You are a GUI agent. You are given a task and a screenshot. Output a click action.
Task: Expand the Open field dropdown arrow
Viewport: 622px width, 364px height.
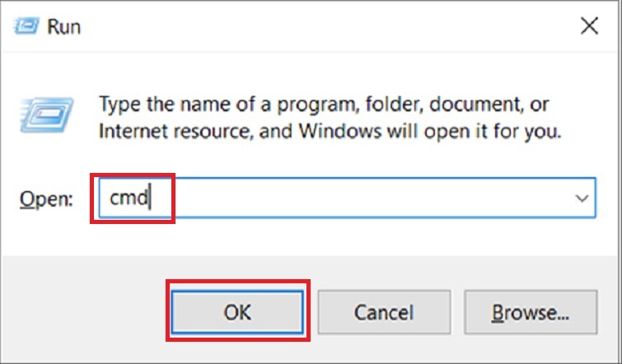pyautogui.click(x=582, y=198)
